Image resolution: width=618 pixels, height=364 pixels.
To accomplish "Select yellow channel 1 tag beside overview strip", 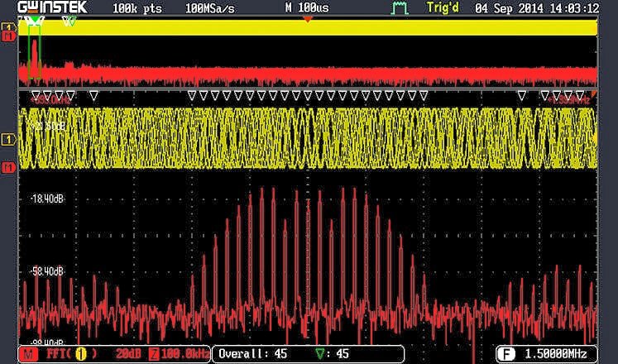I will pyautogui.click(x=8, y=27).
